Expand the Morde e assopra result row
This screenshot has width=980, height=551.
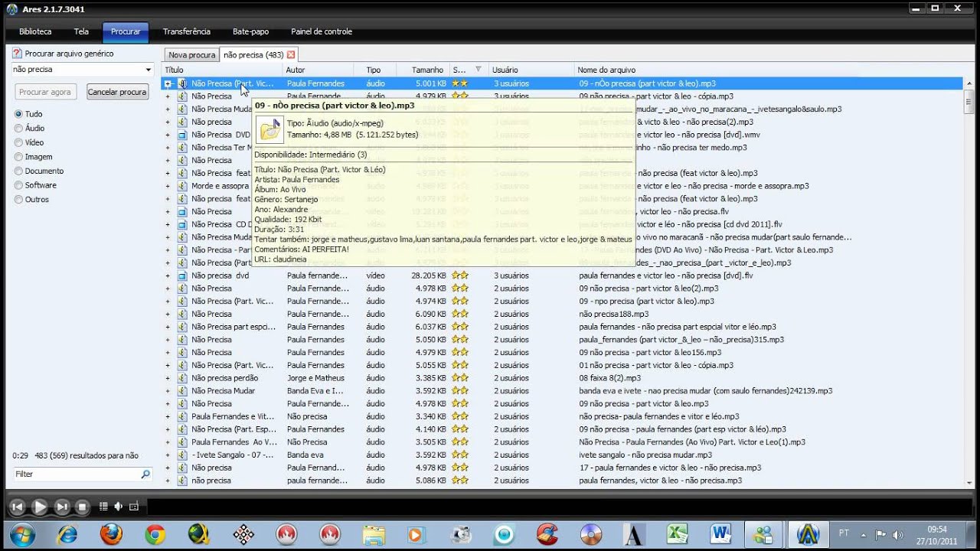click(x=168, y=186)
